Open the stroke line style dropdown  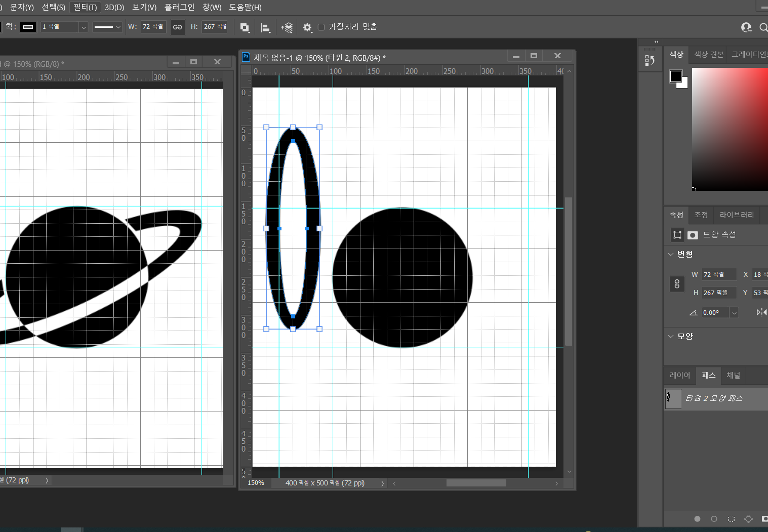(x=107, y=27)
